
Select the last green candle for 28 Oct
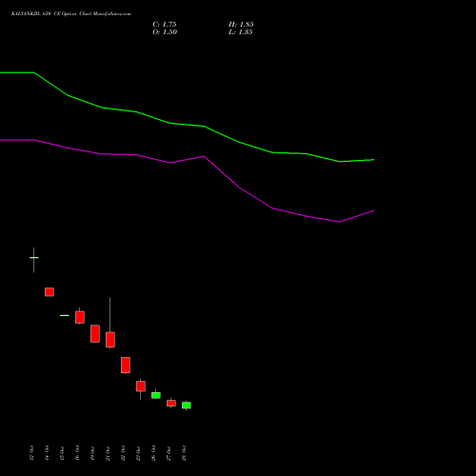(187, 406)
